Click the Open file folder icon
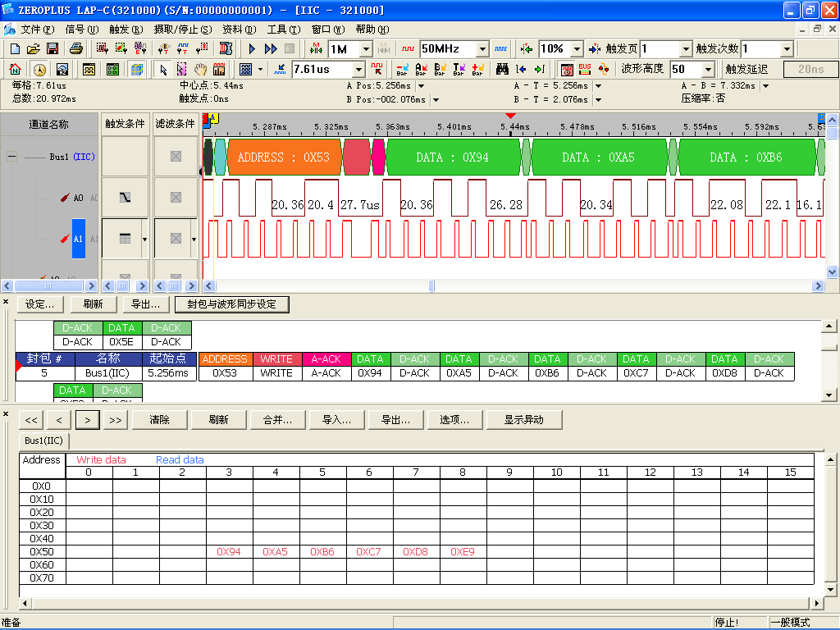 pyautogui.click(x=34, y=49)
